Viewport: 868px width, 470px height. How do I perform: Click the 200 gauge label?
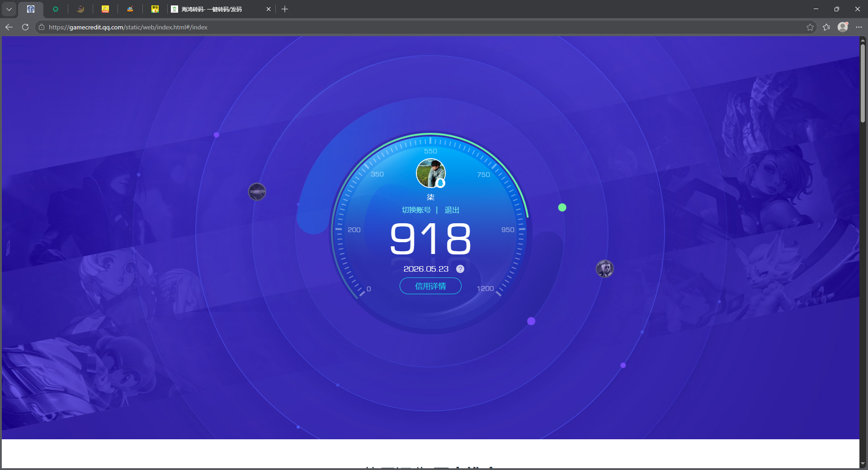coord(354,230)
